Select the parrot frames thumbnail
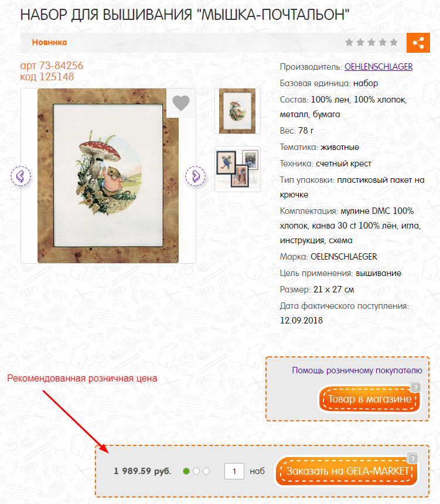440x504 pixels. 237,169
